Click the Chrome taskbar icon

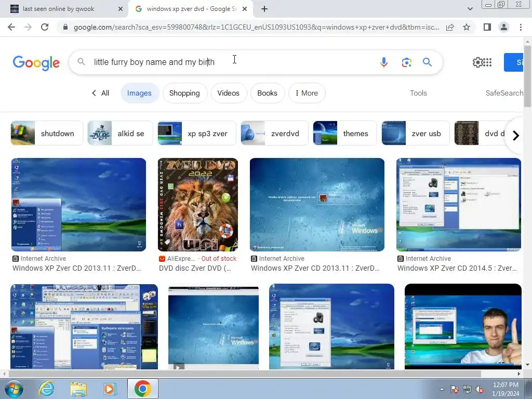click(143, 389)
